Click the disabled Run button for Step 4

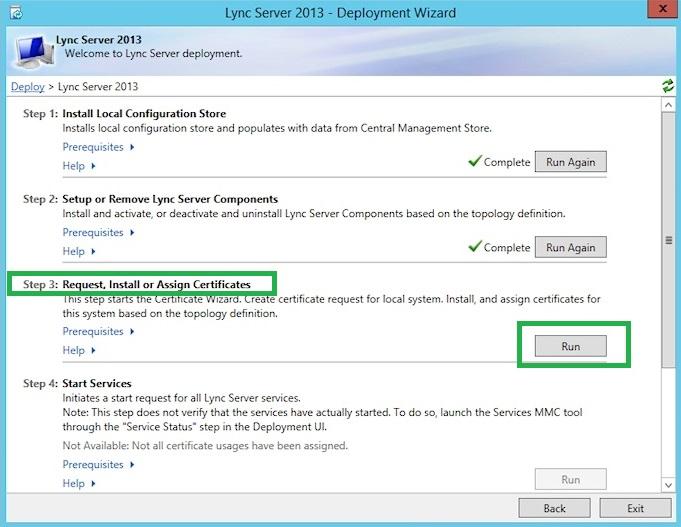click(571, 479)
